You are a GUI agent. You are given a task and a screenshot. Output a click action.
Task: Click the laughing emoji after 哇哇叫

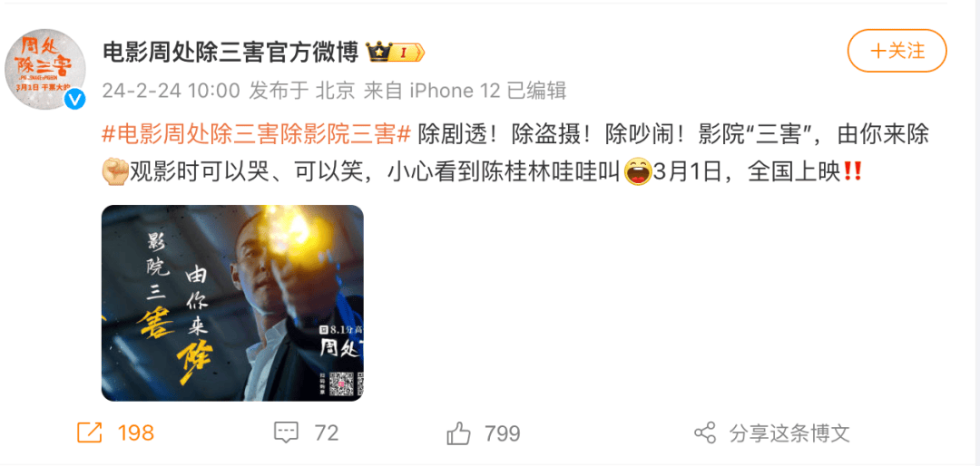coord(639,170)
